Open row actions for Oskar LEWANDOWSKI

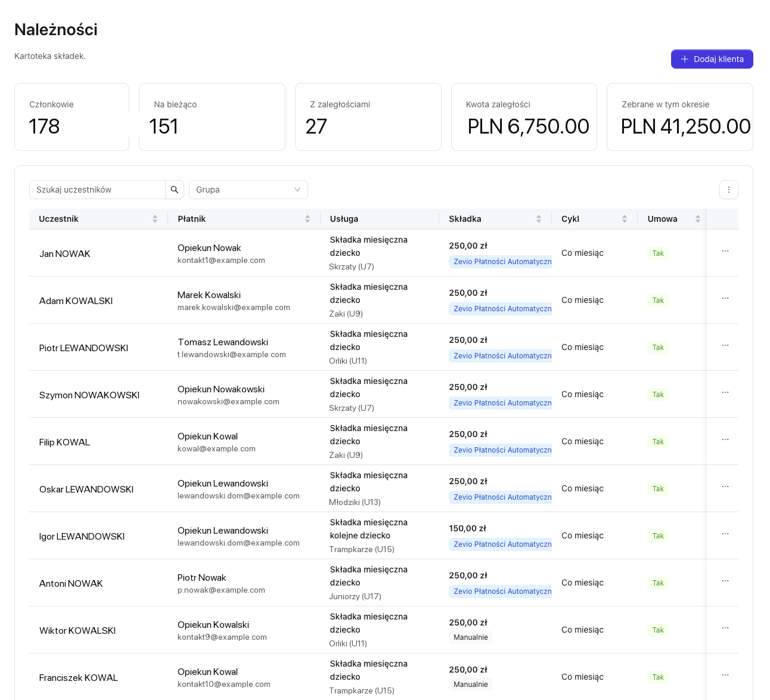click(x=725, y=487)
